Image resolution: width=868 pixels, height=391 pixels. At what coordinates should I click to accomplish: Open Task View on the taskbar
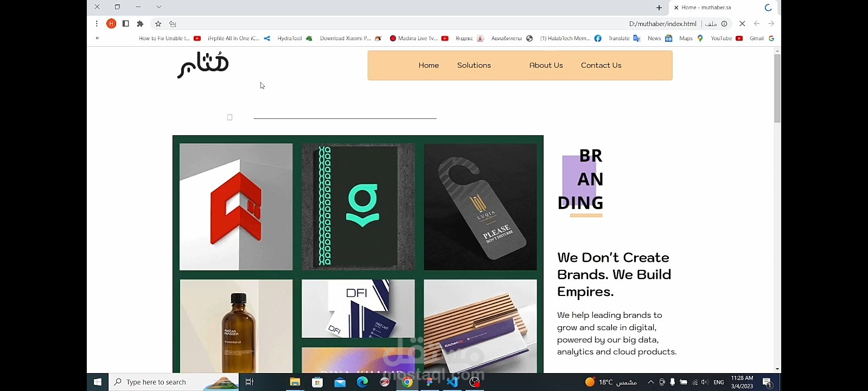pos(250,382)
